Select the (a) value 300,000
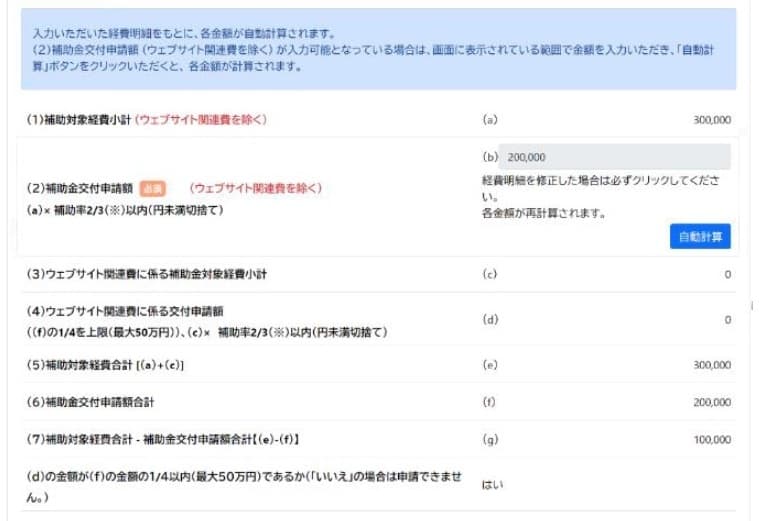This screenshot has height=521, width=759. (712, 120)
